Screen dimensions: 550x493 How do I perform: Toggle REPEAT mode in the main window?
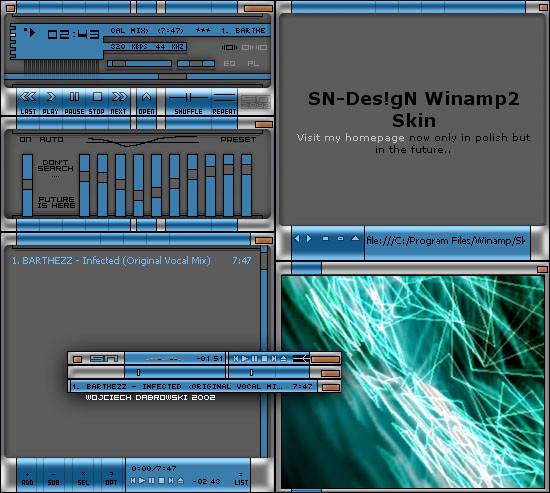pos(224,102)
